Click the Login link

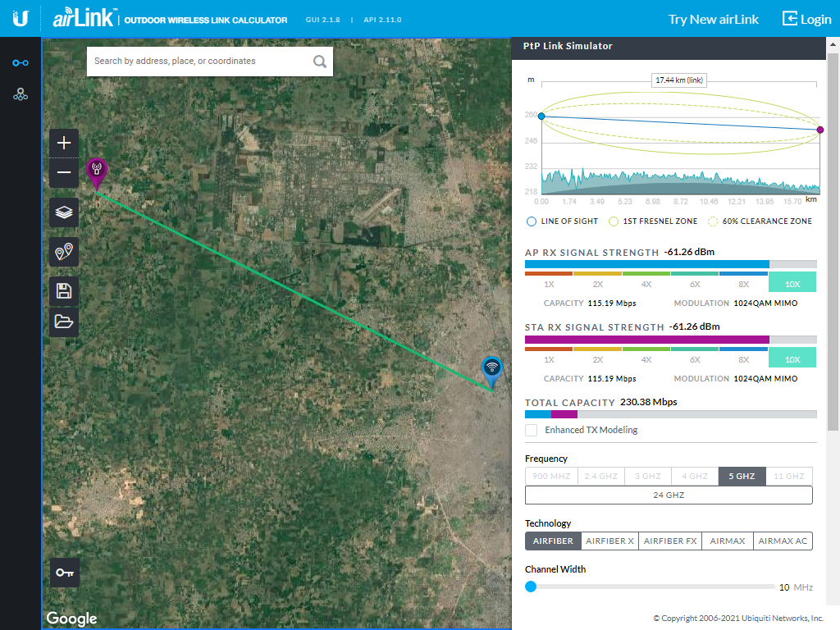[x=807, y=20]
